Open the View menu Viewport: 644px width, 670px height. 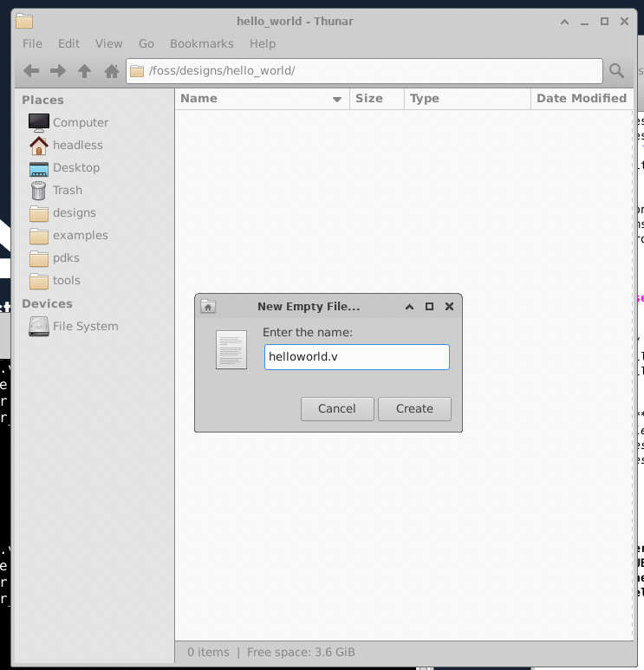click(108, 43)
